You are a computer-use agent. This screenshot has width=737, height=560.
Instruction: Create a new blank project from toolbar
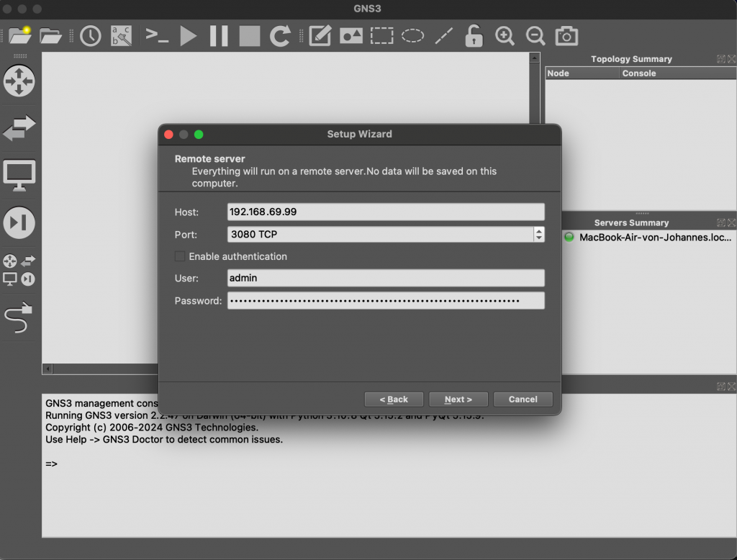point(19,36)
